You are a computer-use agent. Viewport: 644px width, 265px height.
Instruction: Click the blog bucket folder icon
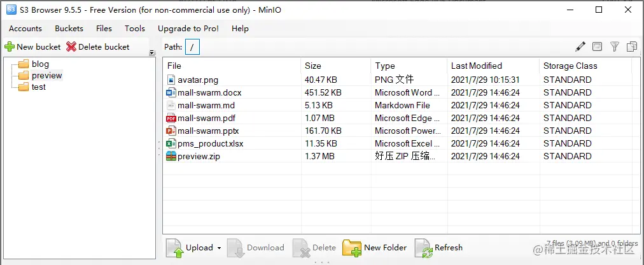24,64
